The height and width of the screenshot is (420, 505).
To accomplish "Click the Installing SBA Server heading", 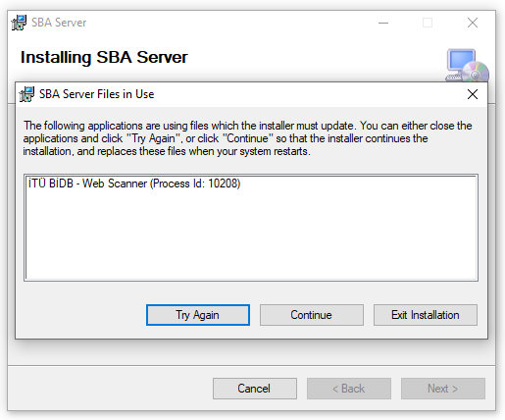I will point(104,57).
